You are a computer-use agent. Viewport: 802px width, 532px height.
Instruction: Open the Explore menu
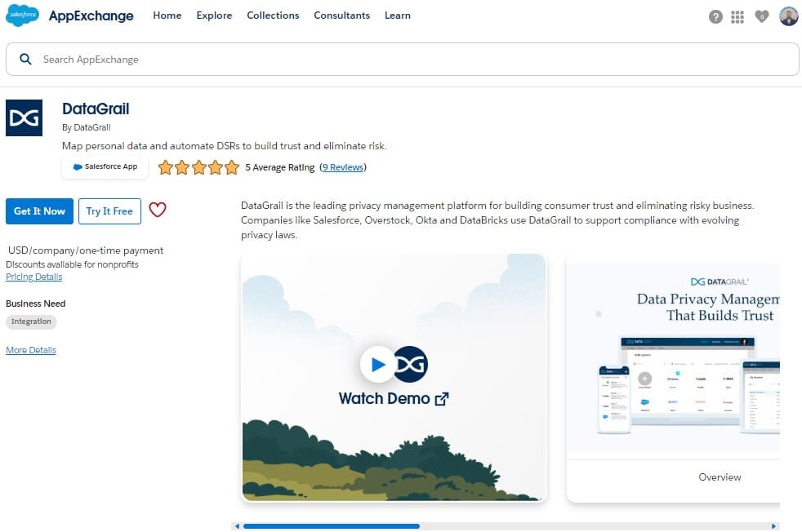tap(214, 16)
